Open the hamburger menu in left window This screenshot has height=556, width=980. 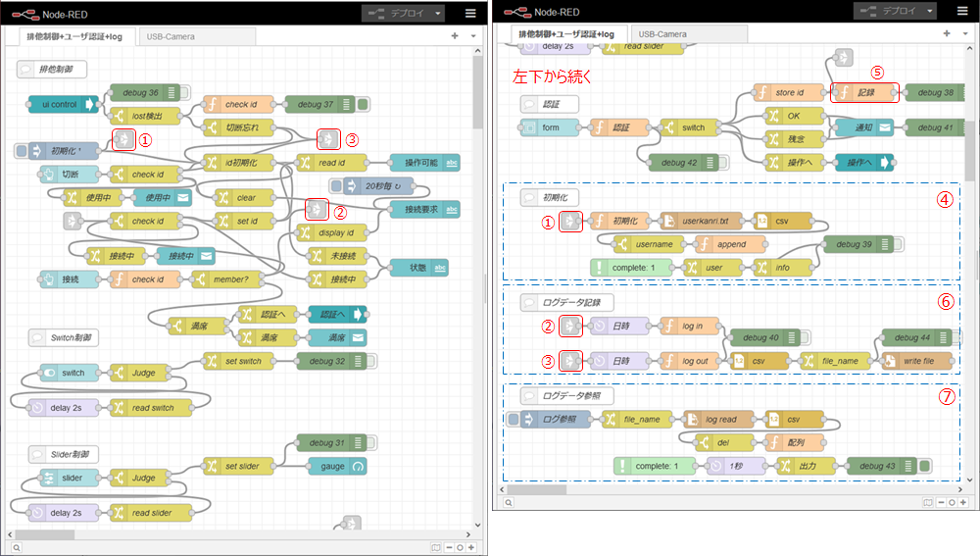pos(470,13)
